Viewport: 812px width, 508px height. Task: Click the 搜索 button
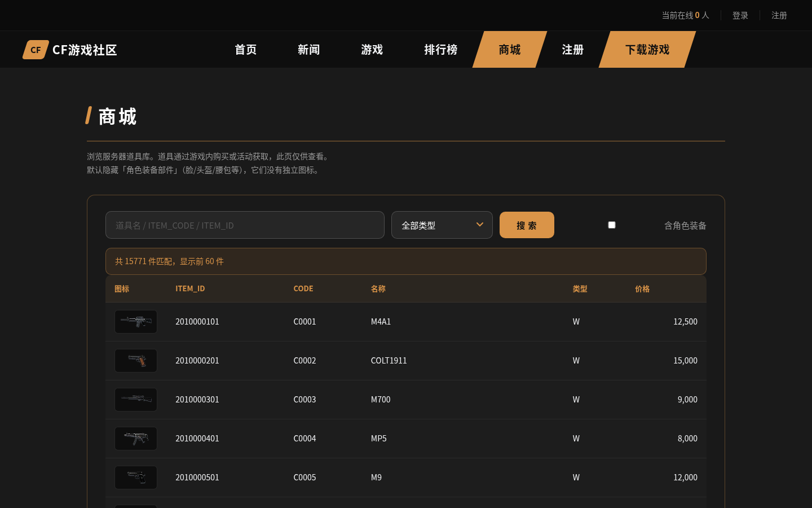pyautogui.click(x=527, y=225)
